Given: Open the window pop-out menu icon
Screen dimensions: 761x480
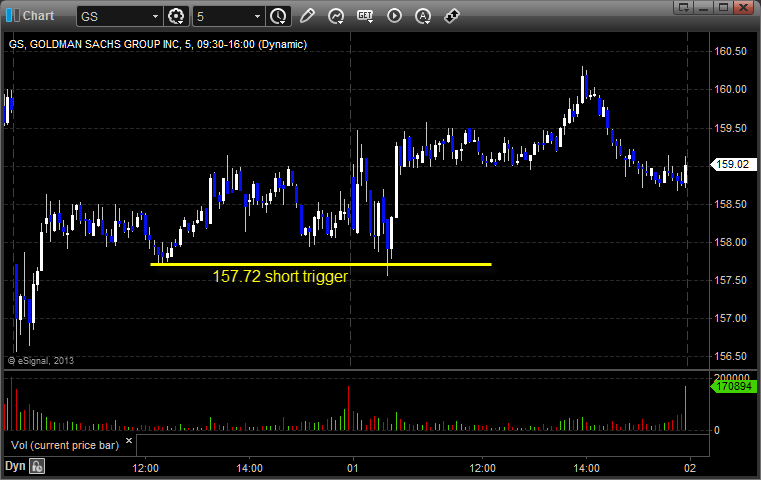Looking at the screenshot, I should (x=684, y=7).
